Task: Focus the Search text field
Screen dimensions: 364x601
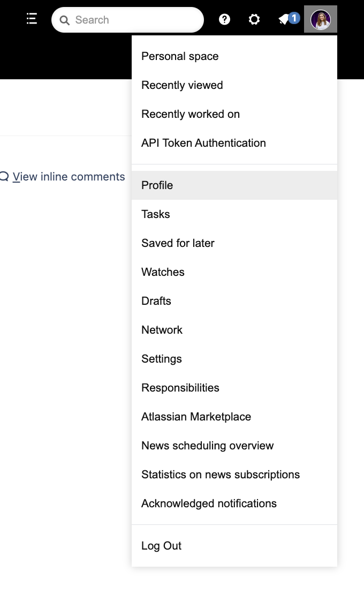Action: (x=127, y=20)
